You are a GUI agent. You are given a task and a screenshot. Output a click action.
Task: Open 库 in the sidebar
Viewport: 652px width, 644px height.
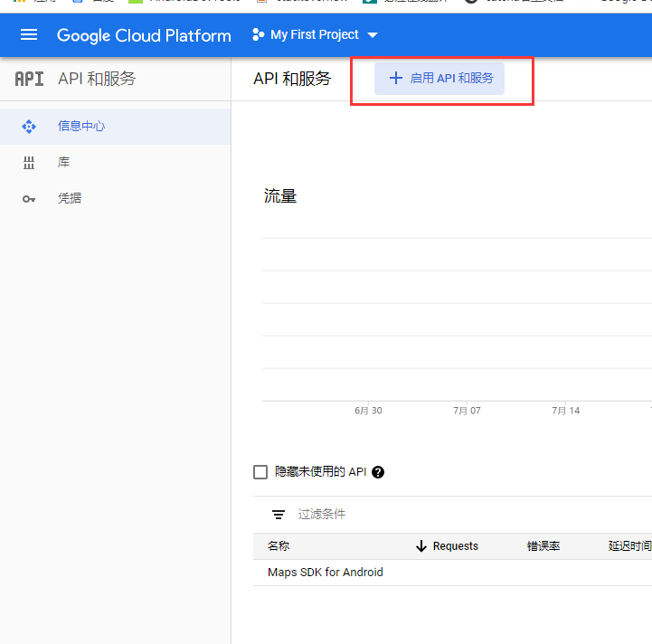(x=115, y=162)
